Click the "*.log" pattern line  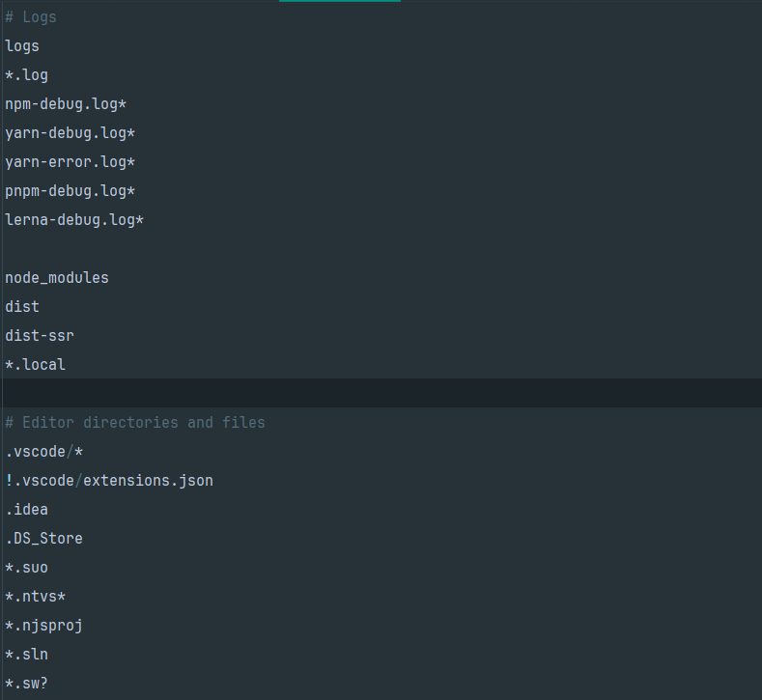coord(26,75)
